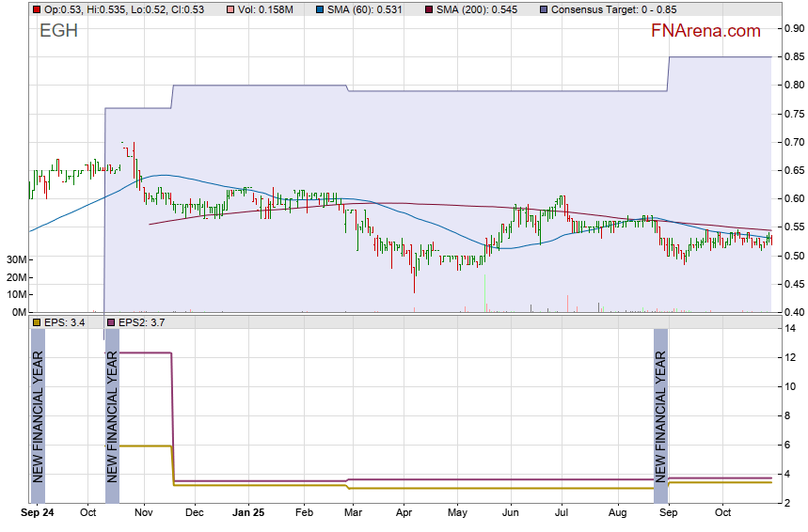The height and width of the screenshot is (532, 808).
Task: Click the blue SMA (60) legend swatch
Action: pos(320,9)
